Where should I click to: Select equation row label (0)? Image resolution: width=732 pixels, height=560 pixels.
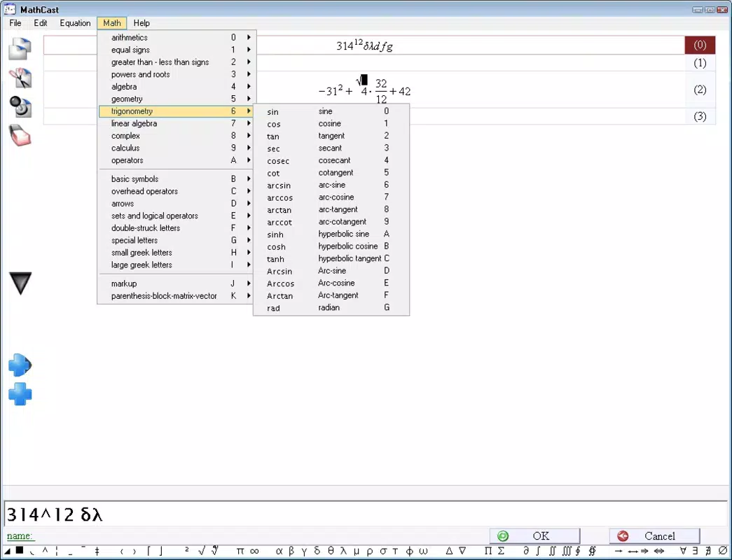coord(700,45)
